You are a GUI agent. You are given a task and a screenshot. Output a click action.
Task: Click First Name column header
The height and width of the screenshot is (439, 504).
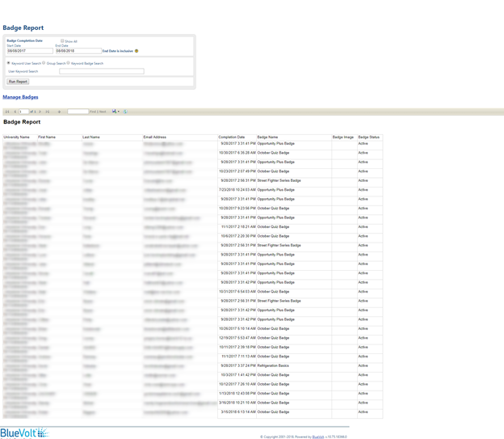coord(47,137)
